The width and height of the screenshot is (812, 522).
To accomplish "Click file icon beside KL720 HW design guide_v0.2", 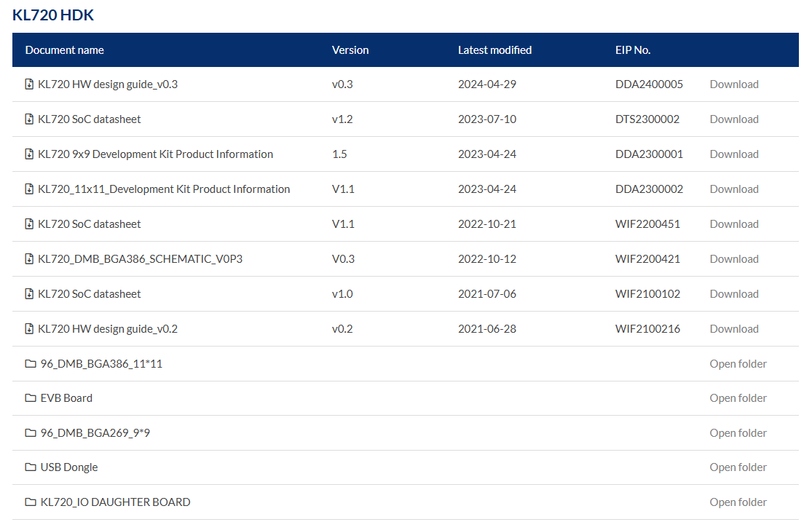I will (x=30, y=329).
